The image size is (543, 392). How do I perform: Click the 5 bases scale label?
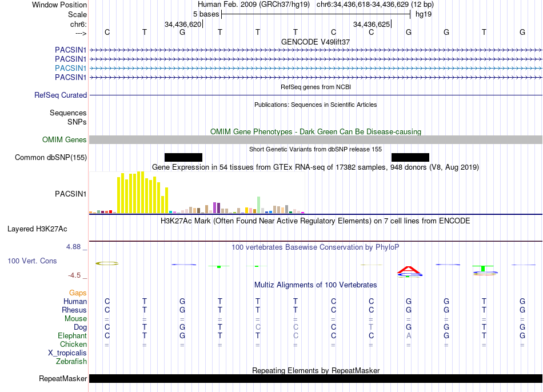(x=206, y=14)
